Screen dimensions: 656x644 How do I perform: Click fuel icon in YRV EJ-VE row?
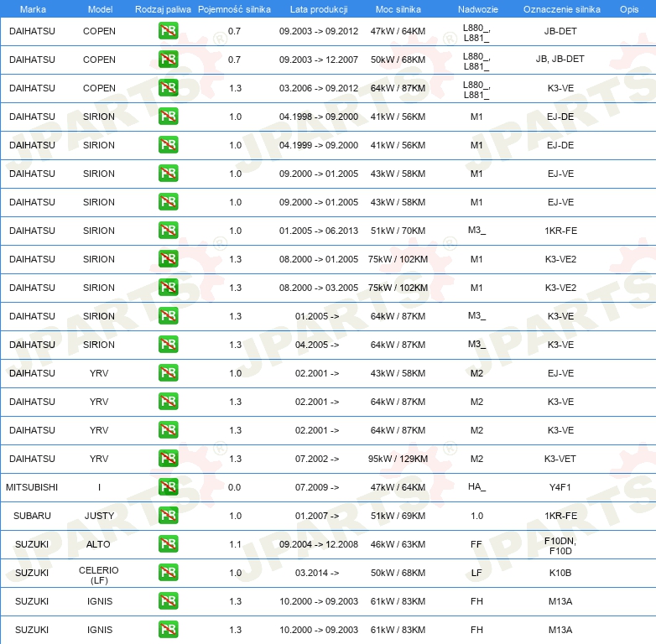[168, 373]
